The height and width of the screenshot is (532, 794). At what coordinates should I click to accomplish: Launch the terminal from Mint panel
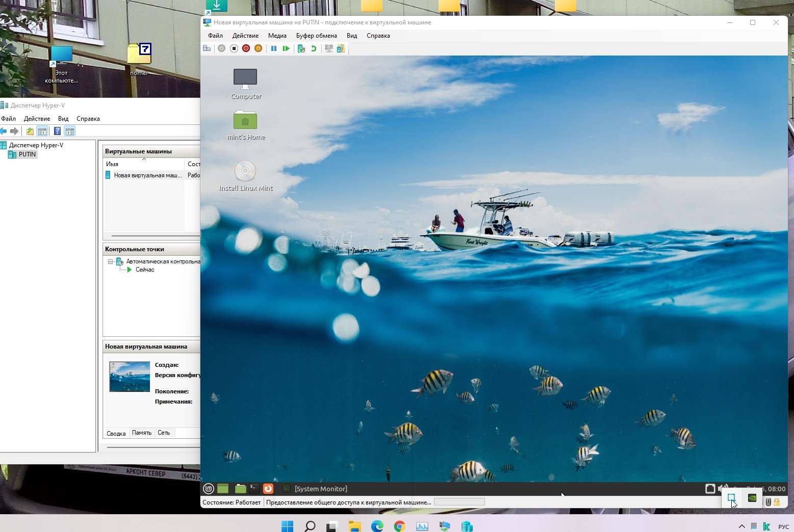tap(254, 489)
